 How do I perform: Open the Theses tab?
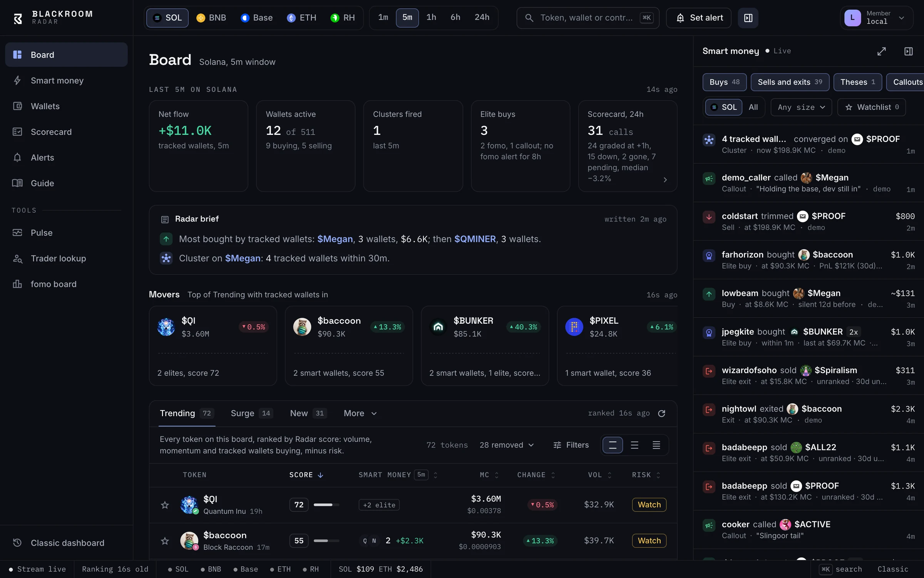coord(858,82)
